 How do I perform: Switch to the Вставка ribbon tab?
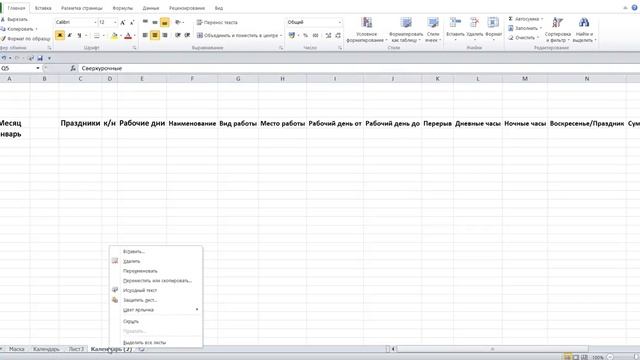pos(43,8)
